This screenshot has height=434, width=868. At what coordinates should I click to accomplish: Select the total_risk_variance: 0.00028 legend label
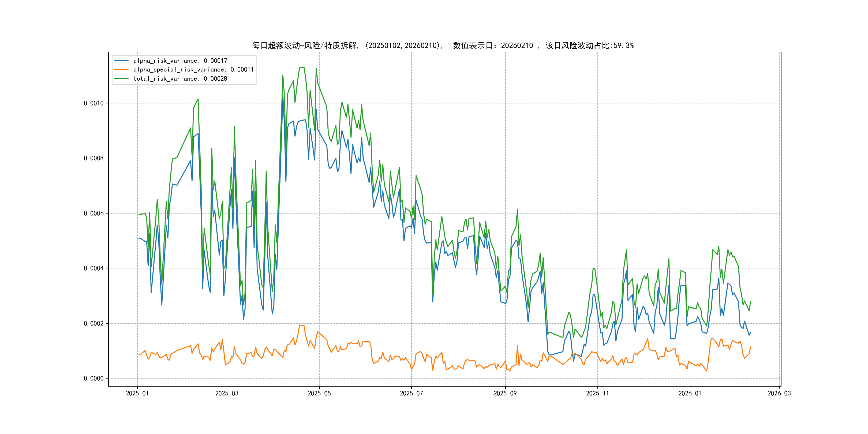[x=180, y=78]
